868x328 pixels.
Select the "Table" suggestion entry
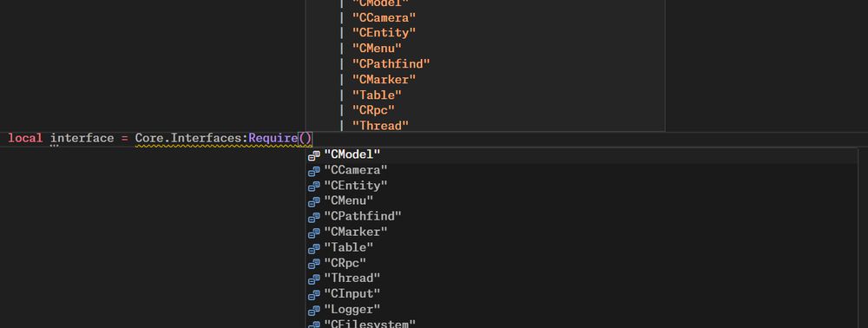[582, 247]
